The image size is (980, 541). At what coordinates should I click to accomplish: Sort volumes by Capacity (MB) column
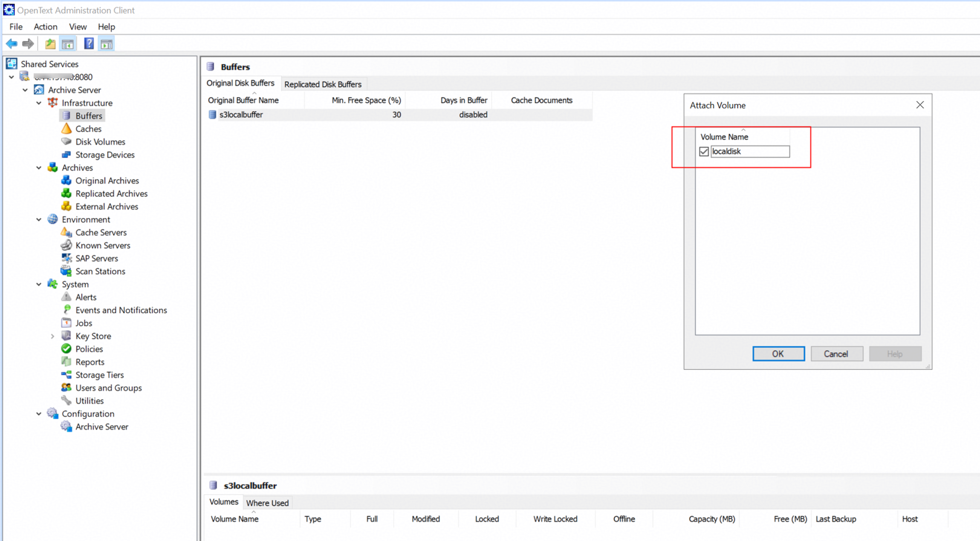pyautogui.click(x=697, y=519)
